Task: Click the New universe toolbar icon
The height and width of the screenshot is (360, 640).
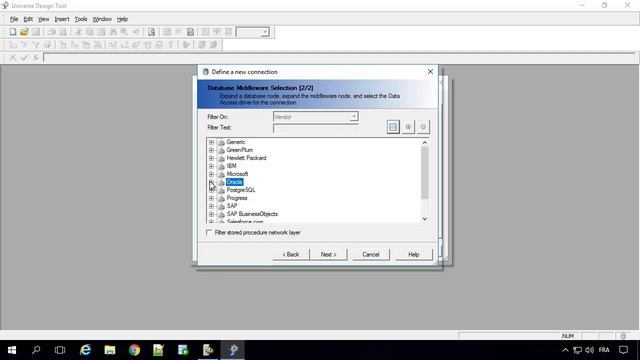Action: coord(13,32)
